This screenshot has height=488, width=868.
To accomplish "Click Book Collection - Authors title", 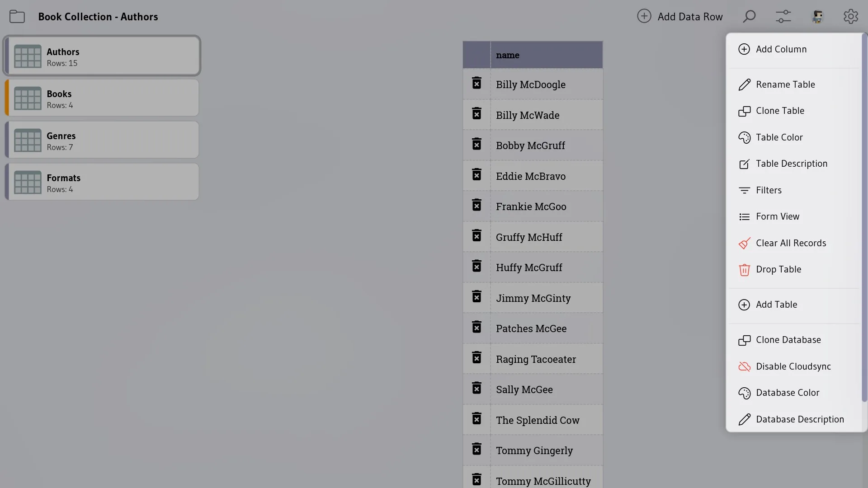I will click(x=98, y=17).
